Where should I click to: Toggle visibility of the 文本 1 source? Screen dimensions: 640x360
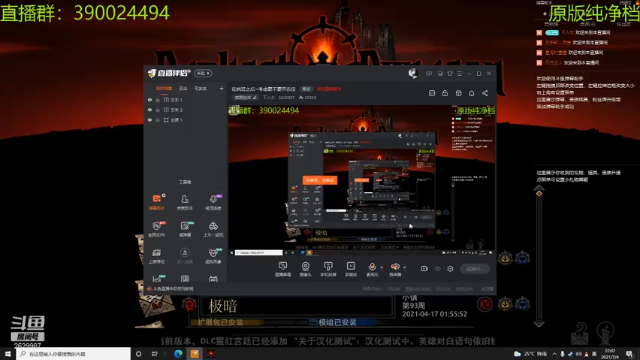150,100
